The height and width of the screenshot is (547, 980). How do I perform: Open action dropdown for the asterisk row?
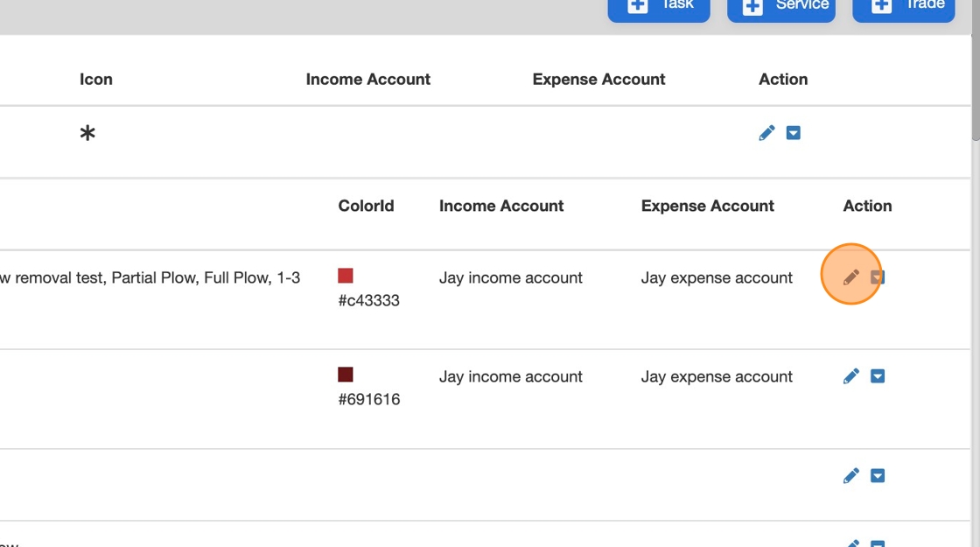pyautogui.click(x=794, y=133)
